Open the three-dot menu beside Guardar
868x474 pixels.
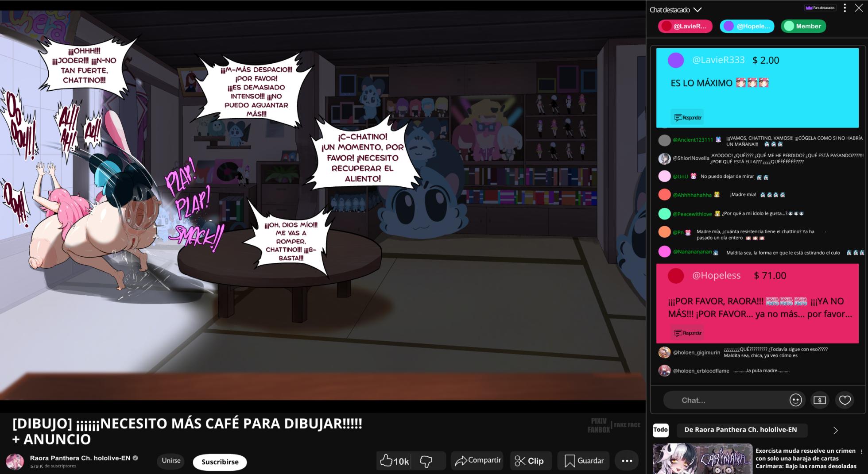coord(627,461)
